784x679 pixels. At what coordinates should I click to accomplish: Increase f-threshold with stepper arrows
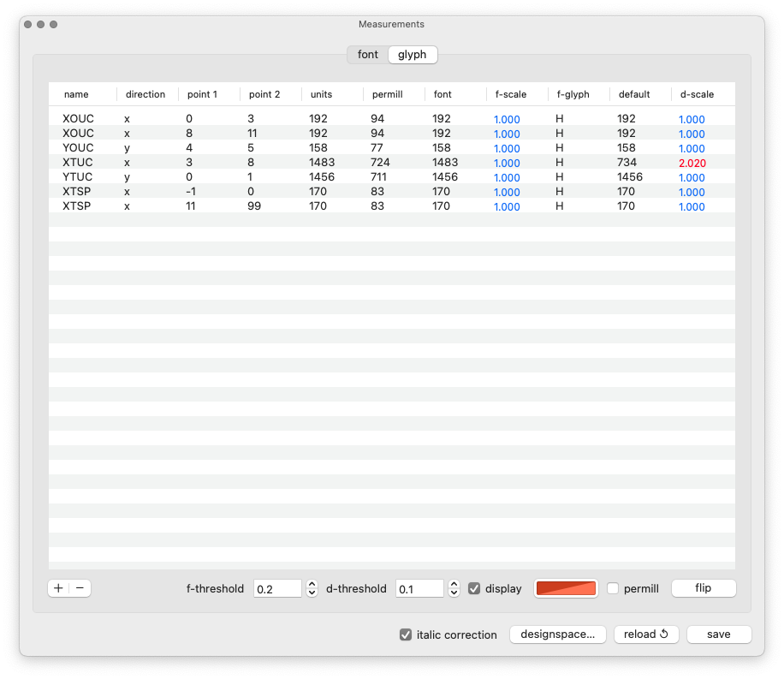coord(312,584)
